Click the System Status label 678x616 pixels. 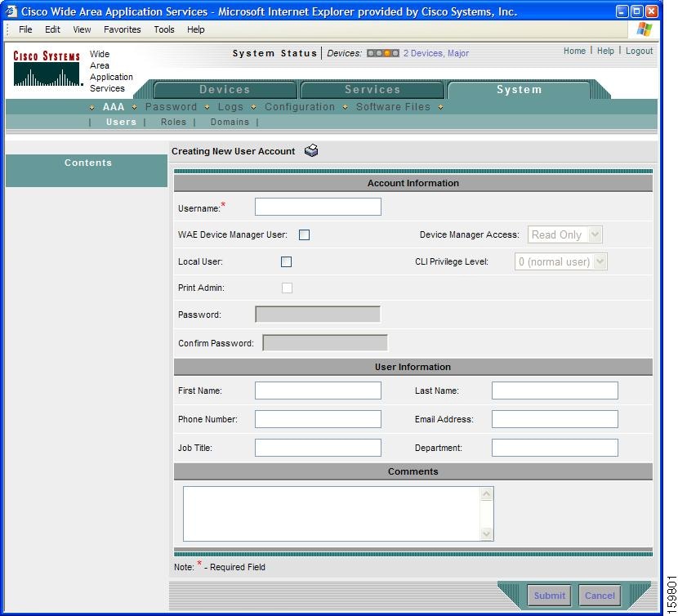[x=275, y=53]
